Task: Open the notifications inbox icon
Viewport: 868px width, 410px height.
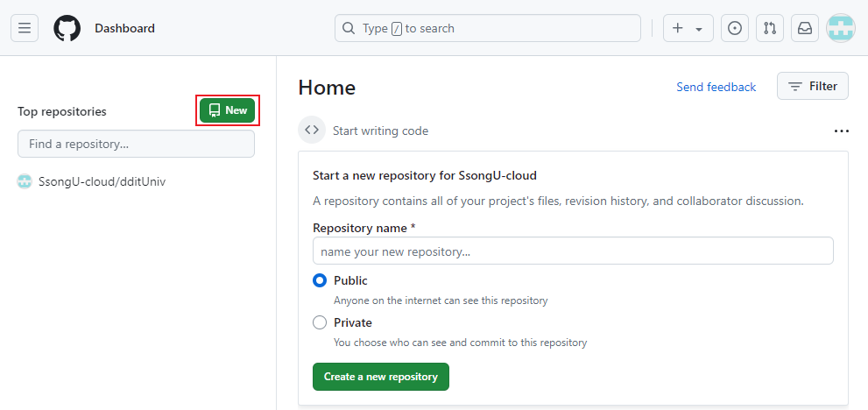Action: coord(805,28)
